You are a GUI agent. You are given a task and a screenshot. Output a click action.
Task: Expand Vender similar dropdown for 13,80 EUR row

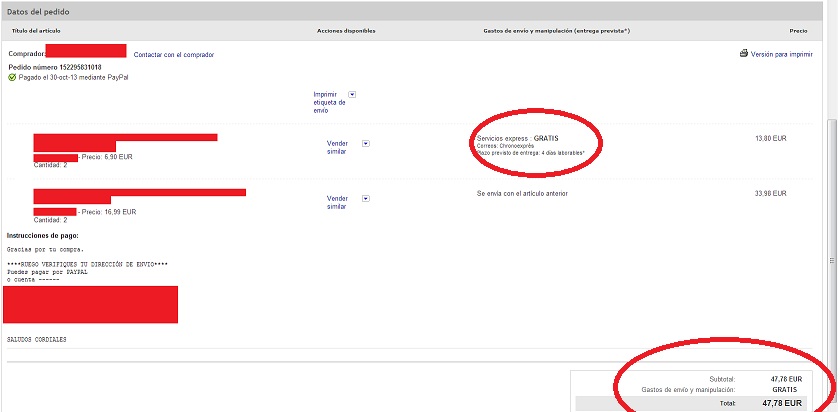click(365, 143)
